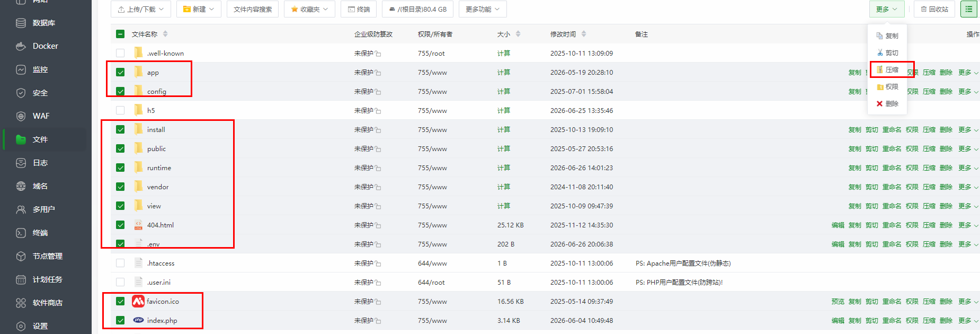This screenshot has height=334, width=980.
Task: Choose 压缩 in the 更多 menu
Action: pyautogui.click(x=887, y=69)
